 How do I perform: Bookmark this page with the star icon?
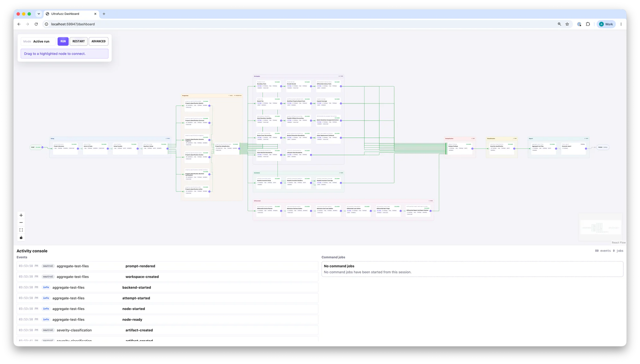567,24
